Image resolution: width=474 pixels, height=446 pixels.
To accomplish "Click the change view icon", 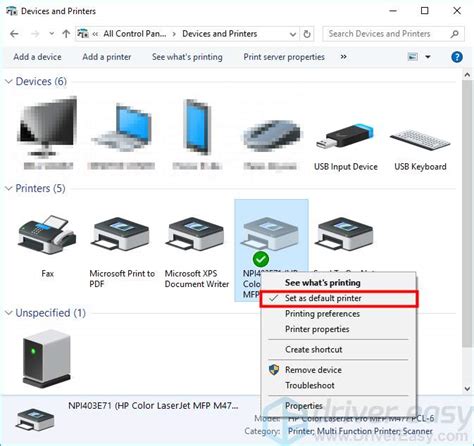I will coord(413,57).
